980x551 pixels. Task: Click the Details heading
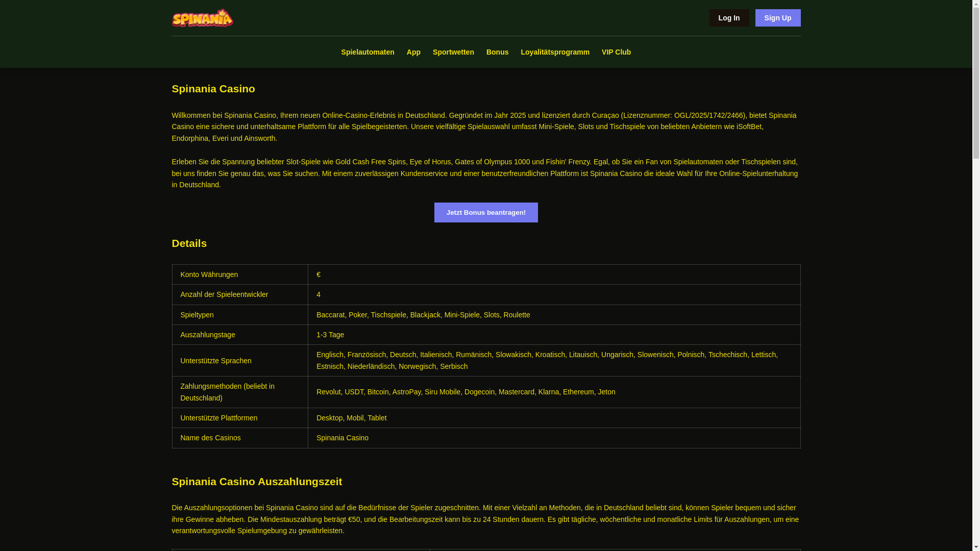tap(189, 243)
